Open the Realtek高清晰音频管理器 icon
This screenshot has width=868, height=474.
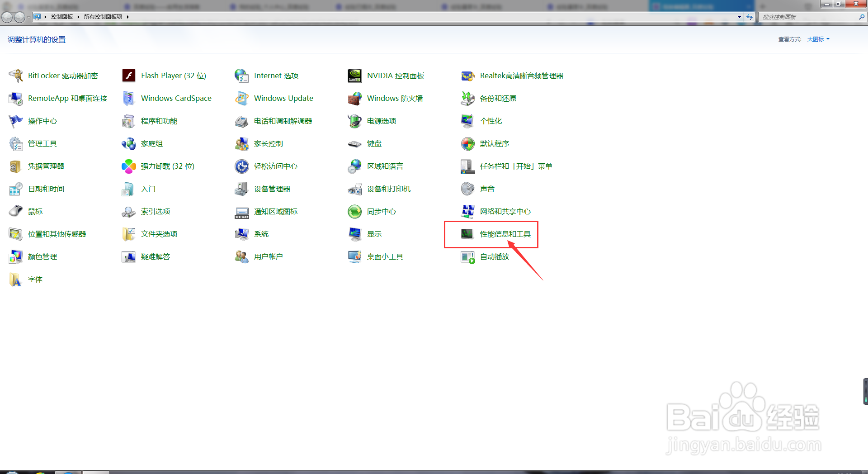[x=468, y=76]
